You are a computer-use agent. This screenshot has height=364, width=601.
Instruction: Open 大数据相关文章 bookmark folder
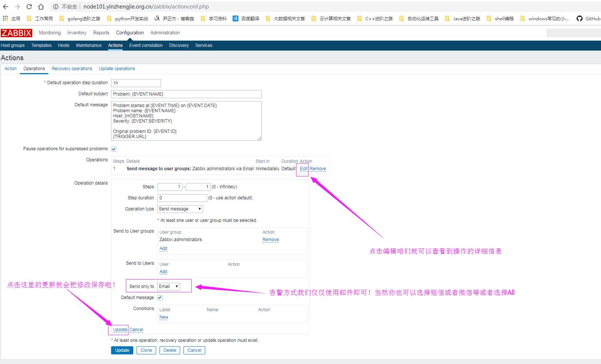pyautogui.click(x=285, y=18)
